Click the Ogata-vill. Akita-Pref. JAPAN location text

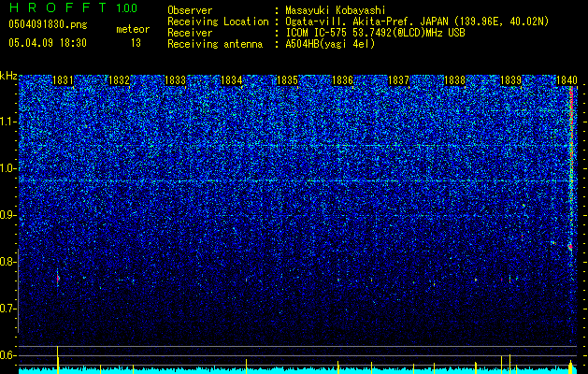(417, 22)
